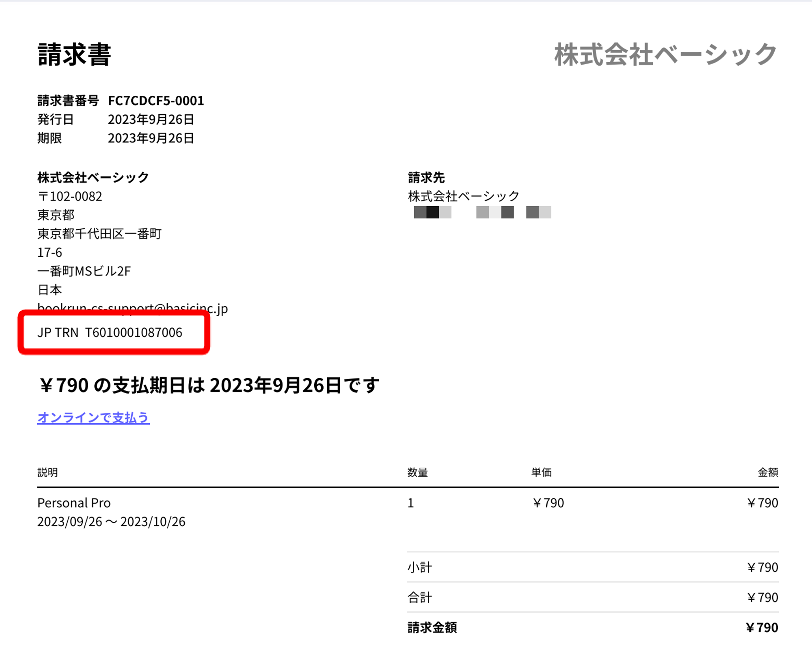Click the Personal Pro item description
This screenshot has height=659, width=812.
[x=74, y=503]
